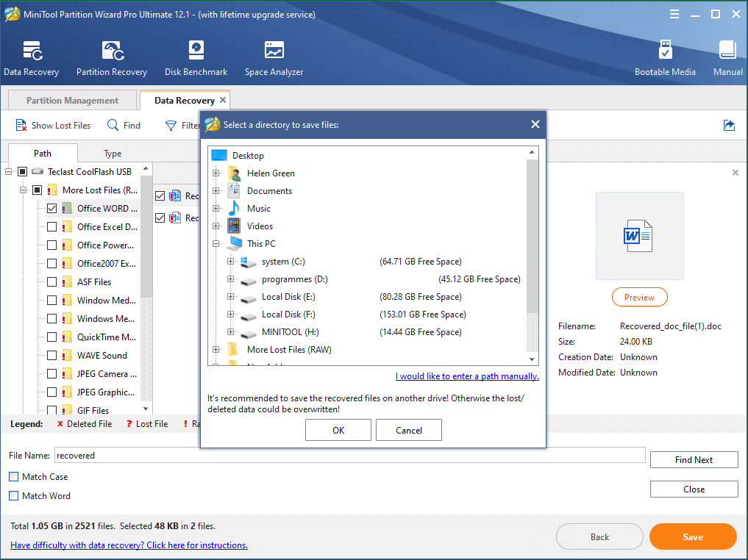The height and width of the screenshot is (560, 748).
Task: Expand the Music folder node
Action: pos(216,208)
